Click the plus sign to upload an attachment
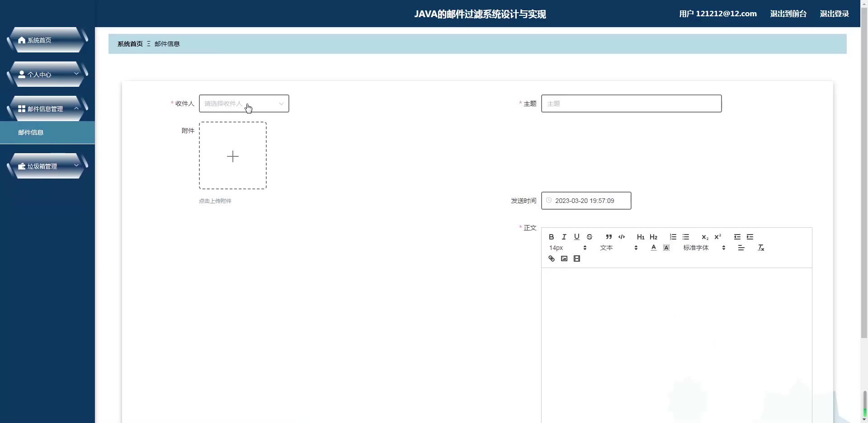Screen dimensions: 868x423 pos(233,156)
